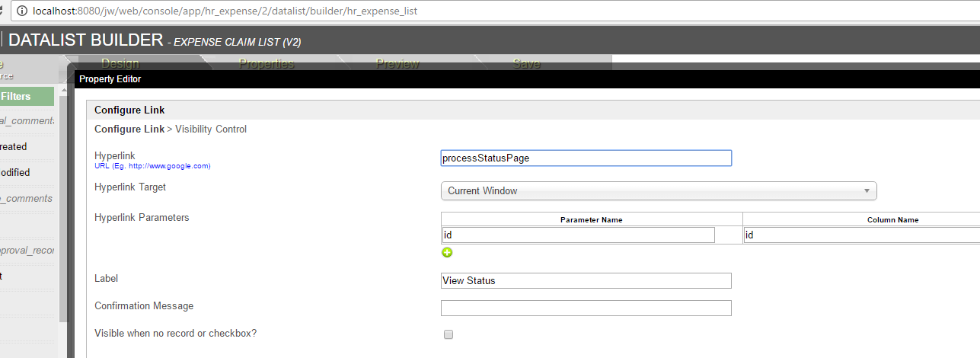980x358 pixels.
Task: Click the Parameter Name field containing id
Action: coord(578,235)
